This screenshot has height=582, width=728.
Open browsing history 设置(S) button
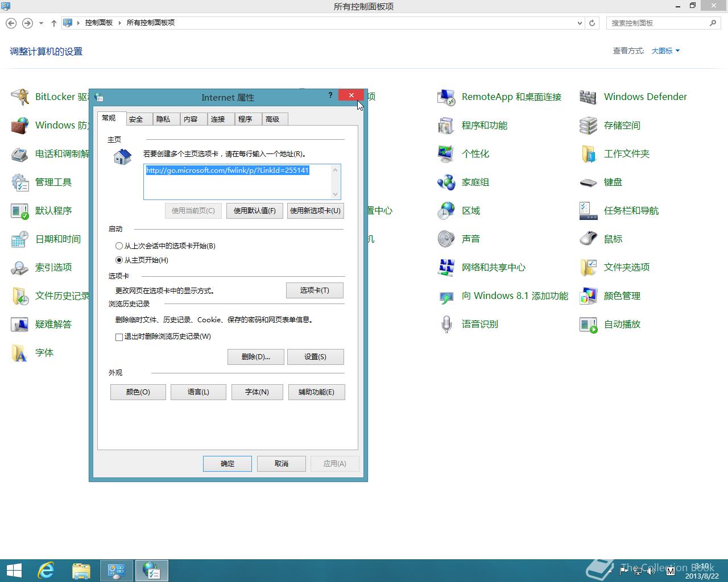[316, 357]
